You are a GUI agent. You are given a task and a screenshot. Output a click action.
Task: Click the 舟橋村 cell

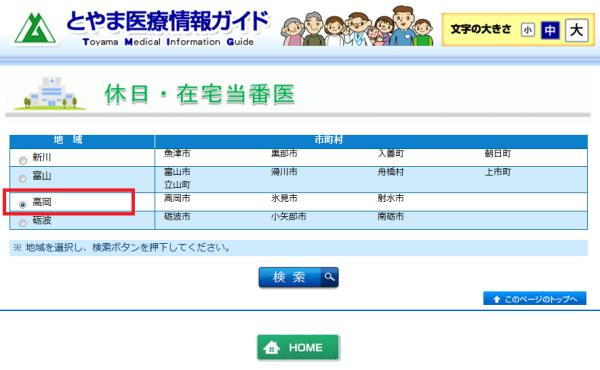click(x=391, y=172)
